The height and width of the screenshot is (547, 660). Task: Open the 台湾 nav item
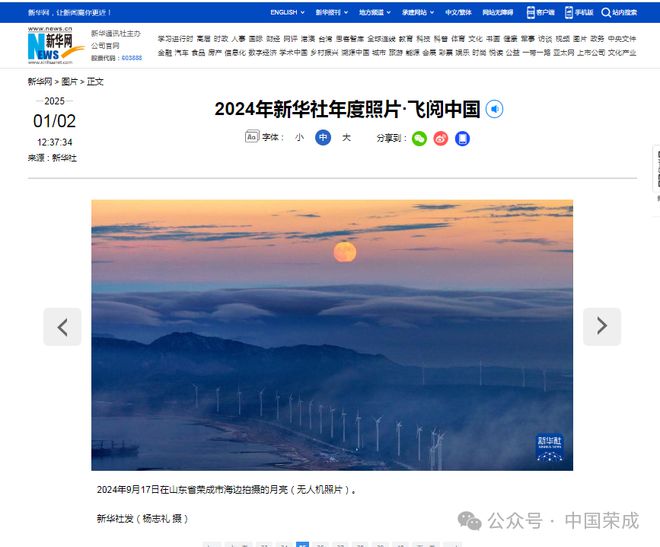(x=325, y=39)
